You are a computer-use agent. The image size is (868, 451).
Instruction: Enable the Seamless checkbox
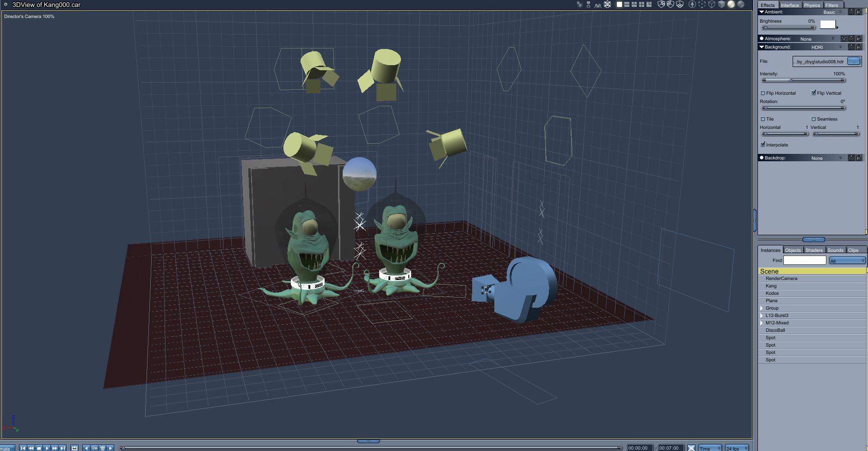[x=814, y=119]
